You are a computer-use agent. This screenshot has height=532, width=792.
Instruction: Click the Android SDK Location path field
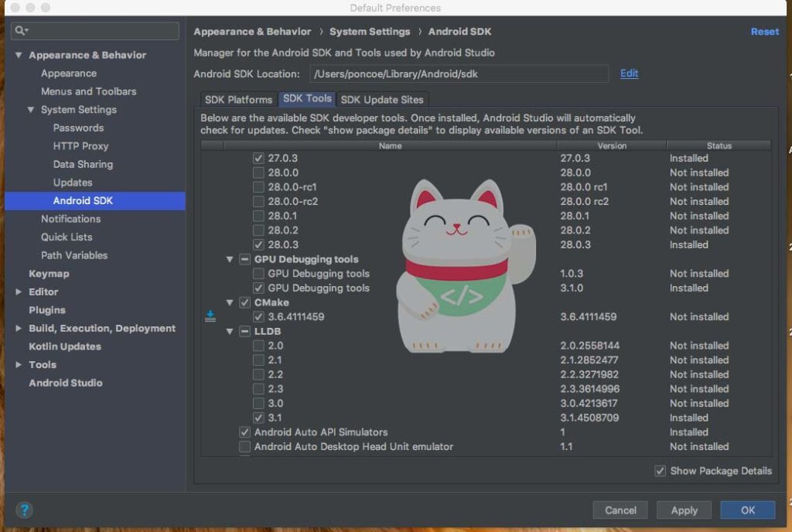[x=459, y=73]
